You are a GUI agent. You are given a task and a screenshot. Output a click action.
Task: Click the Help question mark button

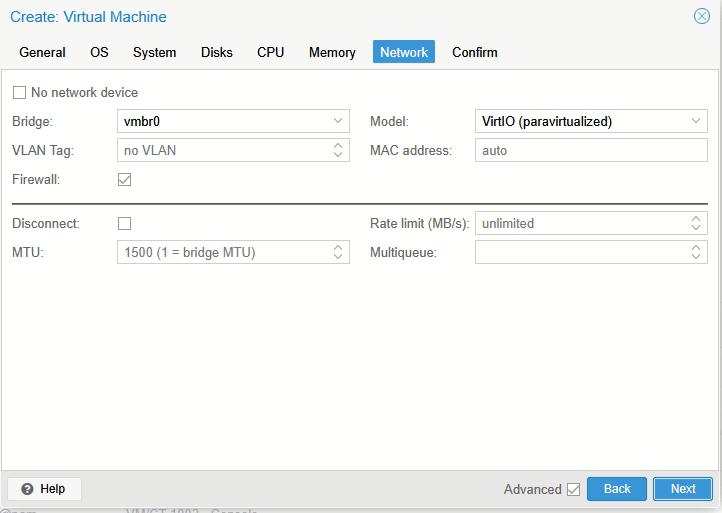(x=44, y=489)
